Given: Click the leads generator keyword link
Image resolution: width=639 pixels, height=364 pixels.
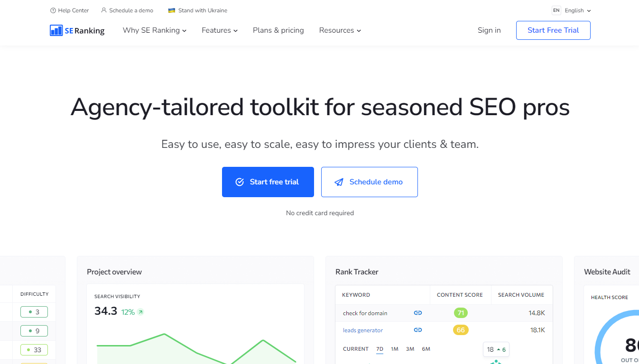Looking at the screenshot, I should [363, 330].
